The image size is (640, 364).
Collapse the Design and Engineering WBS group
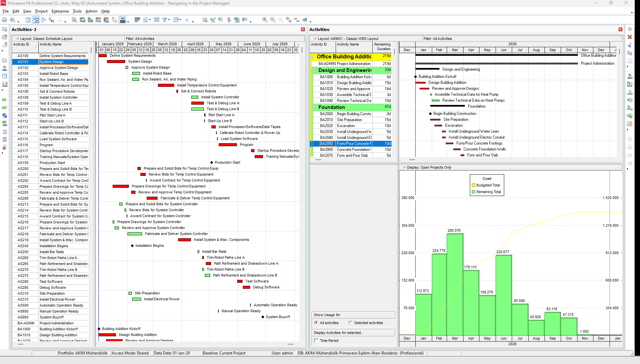tap(314, 70)
